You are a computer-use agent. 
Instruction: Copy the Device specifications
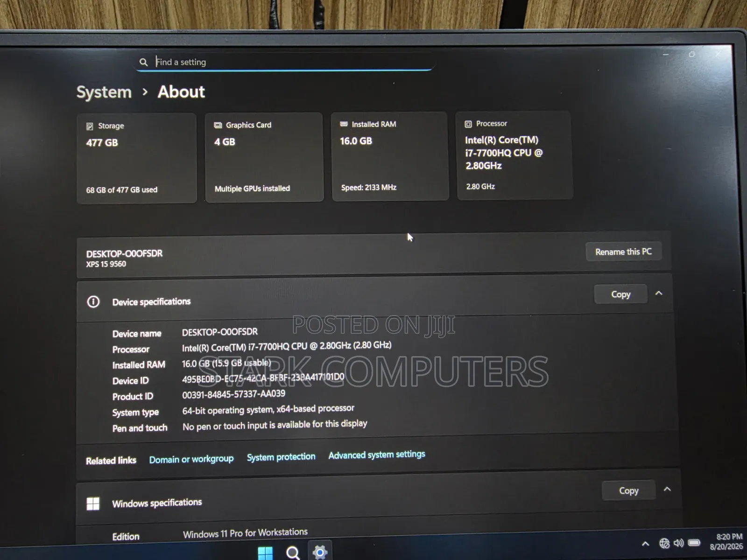pos(620,294)
